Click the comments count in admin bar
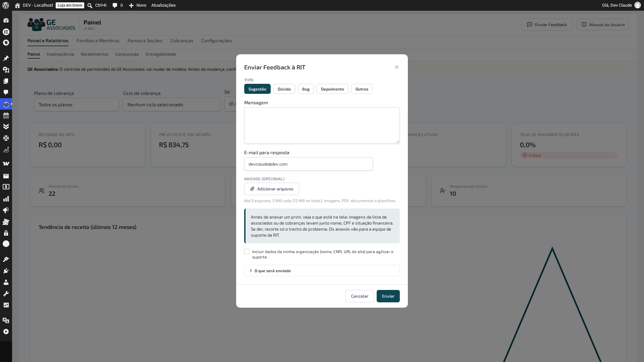This screenshot has width=644, height=362. tap(117, 5)
